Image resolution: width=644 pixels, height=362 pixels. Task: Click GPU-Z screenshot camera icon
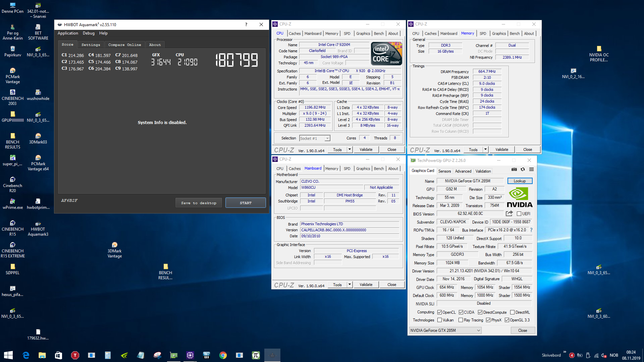(514, 169)
